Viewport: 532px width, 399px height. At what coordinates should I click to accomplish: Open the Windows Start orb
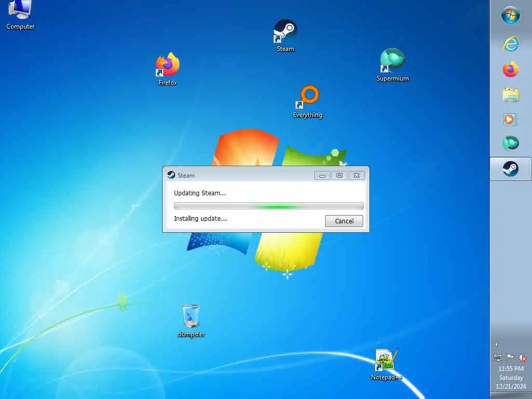pyautogui.click(x=511, y=15)
